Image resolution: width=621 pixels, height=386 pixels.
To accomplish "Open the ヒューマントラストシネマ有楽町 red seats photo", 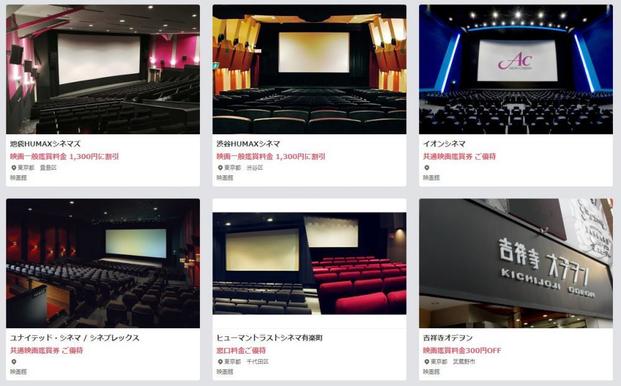I will coord(309,264).
